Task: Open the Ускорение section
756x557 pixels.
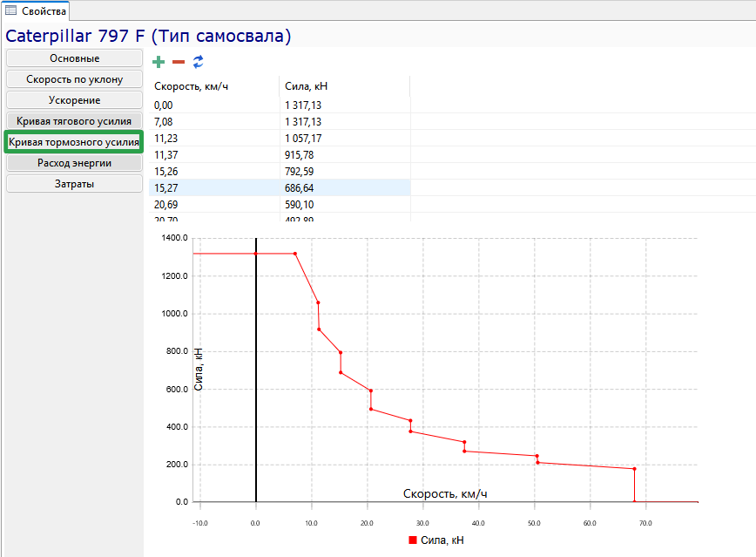Action: point(74,100)
